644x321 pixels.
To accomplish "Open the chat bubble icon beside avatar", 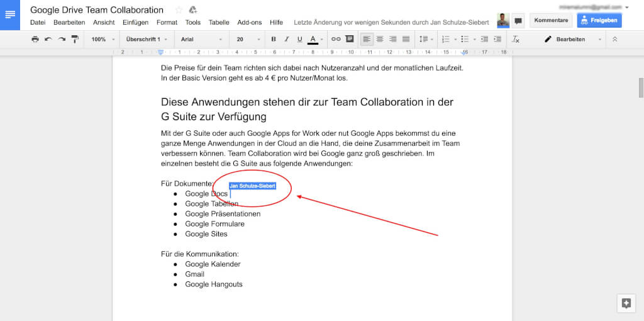I will 518,20.
